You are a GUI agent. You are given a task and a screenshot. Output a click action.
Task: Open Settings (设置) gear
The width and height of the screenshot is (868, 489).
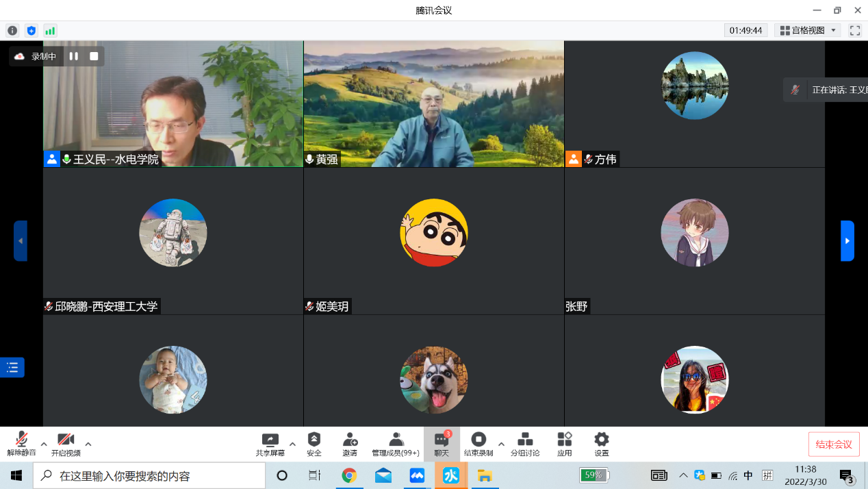(x=601, y=444)
